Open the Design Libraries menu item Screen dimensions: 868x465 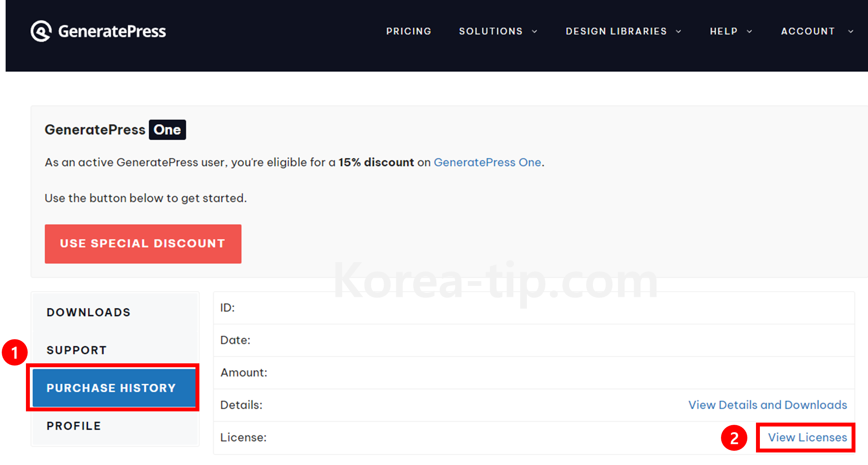click(x=616, y=31)
